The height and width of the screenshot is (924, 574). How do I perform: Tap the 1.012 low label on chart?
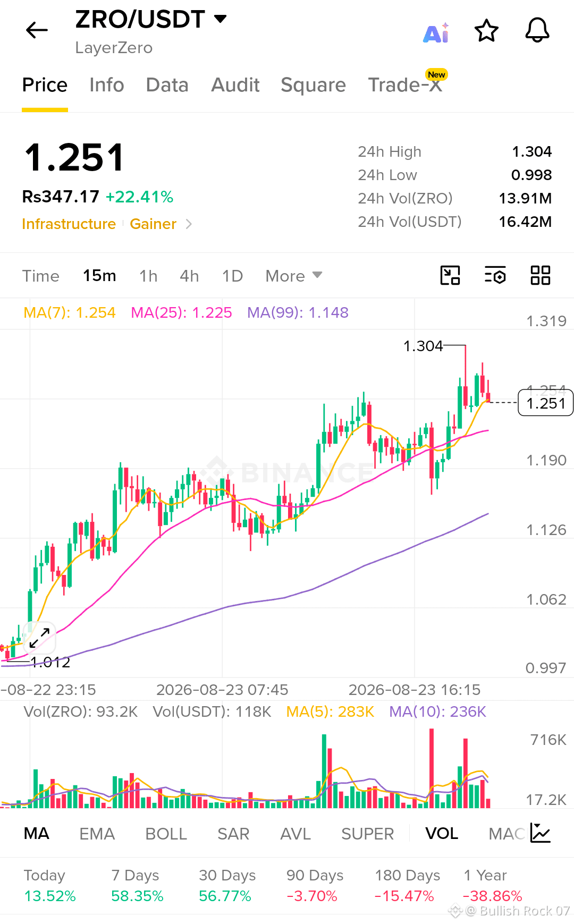pos(50,662)
